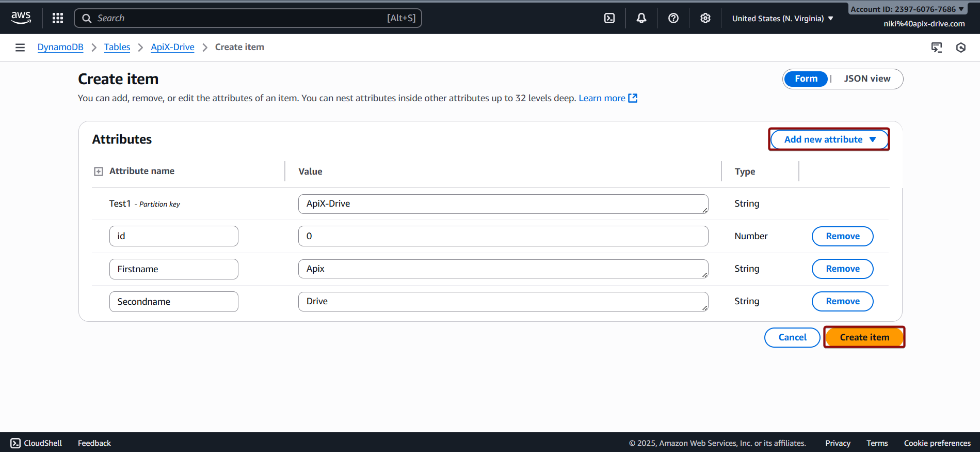Open the region selector United States (N. Virginia)
Viewport: 980px width, 452px height.
pyautogui.click(x=782, y=19)
